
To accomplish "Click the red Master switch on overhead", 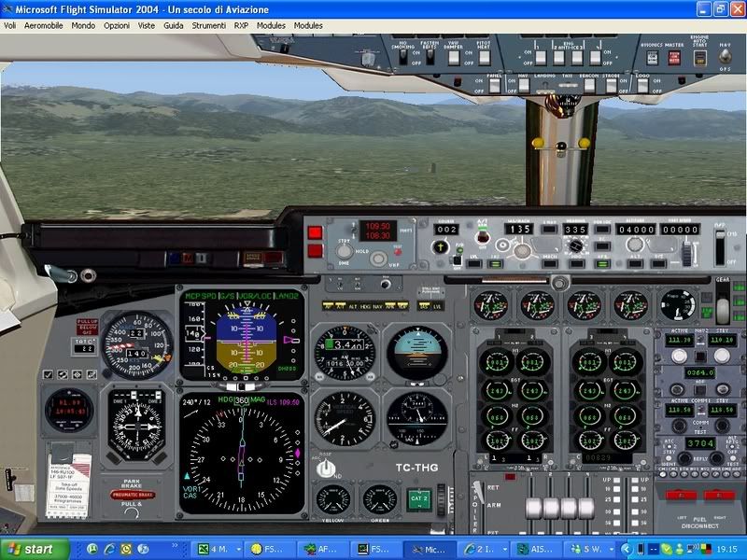I will pyautogui.click(x=674, y=58).
